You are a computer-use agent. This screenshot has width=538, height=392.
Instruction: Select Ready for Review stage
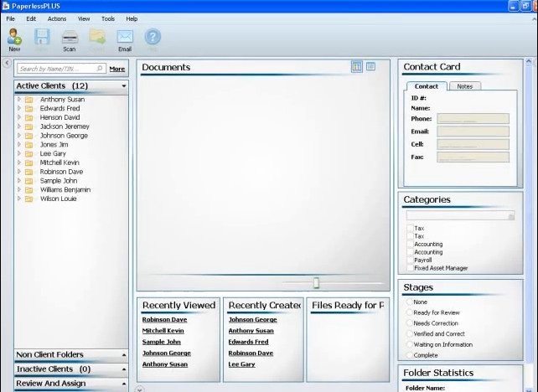409,312
